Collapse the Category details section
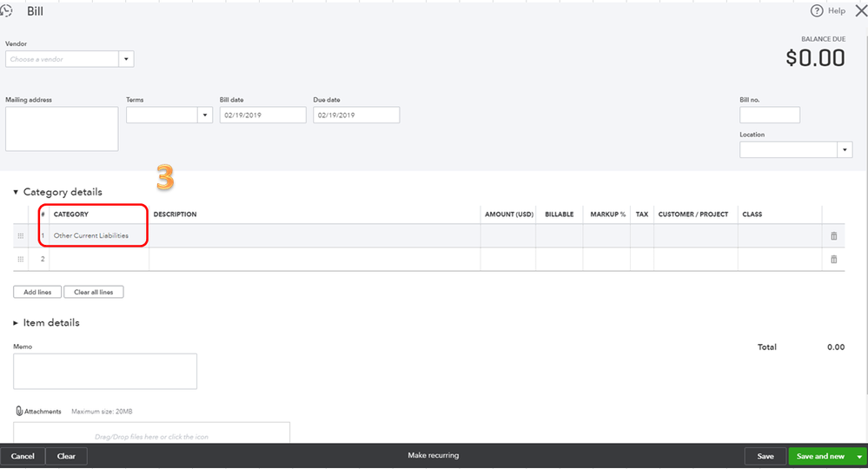This screenshot has width=868, height=469. point(16,192)
